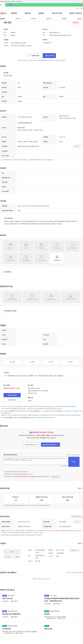Click the 기숙사 welfare icon
Image resolution: width=83 pixels, height=644 pixels.
click(x=26, y=246)
